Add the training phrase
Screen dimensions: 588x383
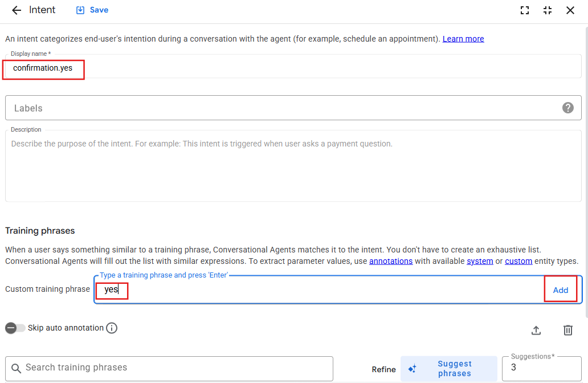point(560,290)
